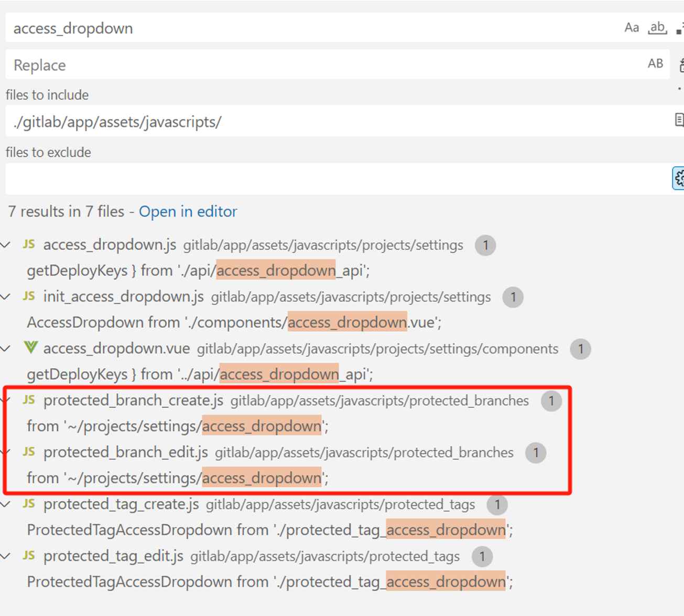
Task: Click JS icon of protected_branch_edit.js
Action: point(29,452)
